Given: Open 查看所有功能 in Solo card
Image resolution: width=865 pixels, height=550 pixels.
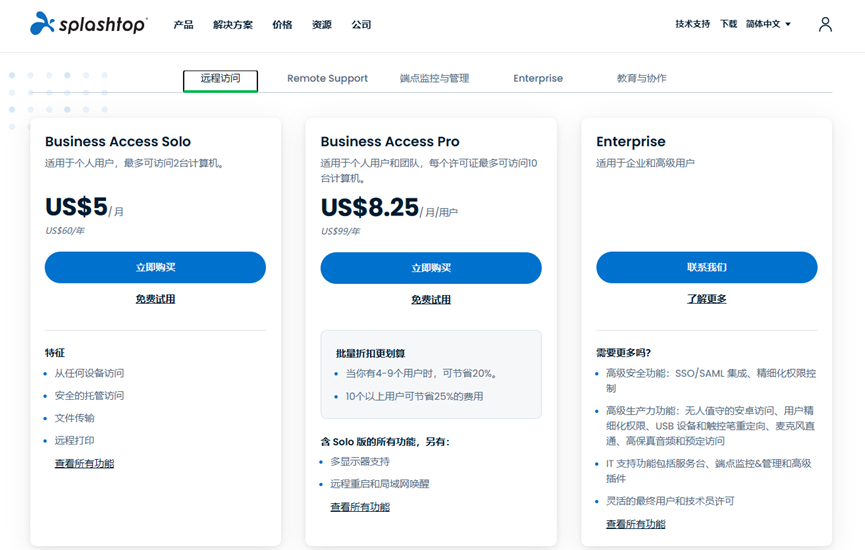Looking at the screenshot, I should 84,463.
